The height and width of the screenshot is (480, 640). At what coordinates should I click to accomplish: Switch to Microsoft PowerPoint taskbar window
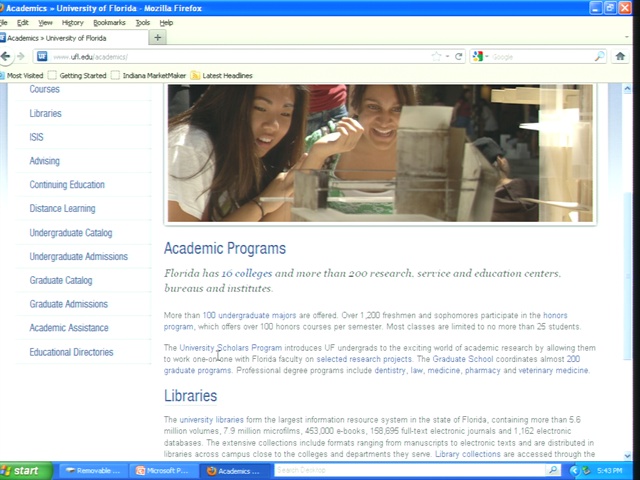point(164,471)
